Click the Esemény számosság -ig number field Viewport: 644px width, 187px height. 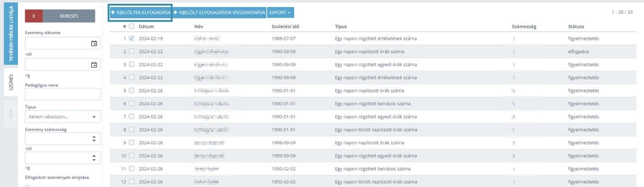tap(57, 158)
